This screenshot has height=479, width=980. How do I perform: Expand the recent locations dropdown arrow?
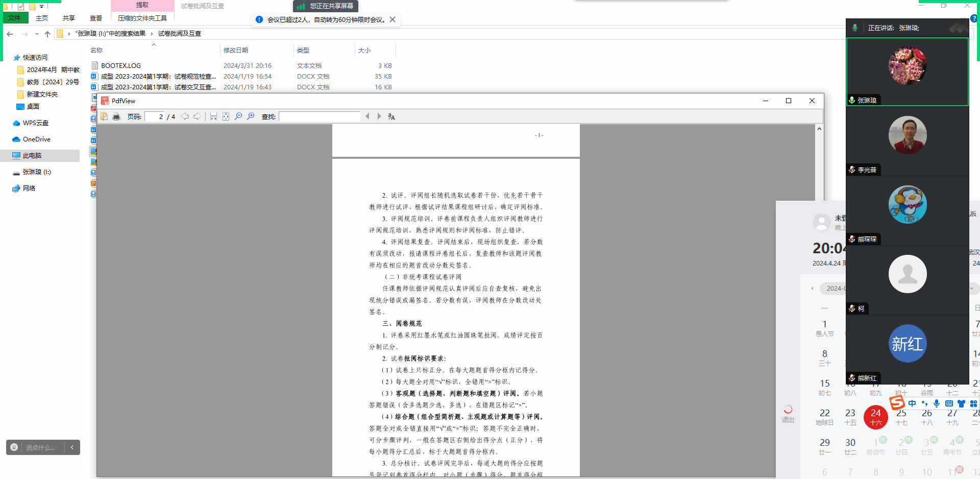37,34
